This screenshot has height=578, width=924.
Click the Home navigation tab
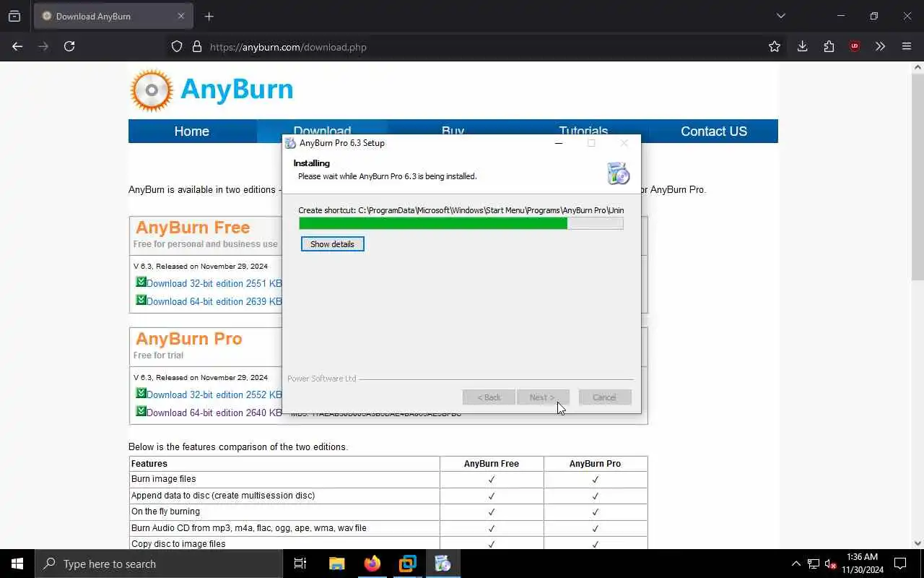192,131
